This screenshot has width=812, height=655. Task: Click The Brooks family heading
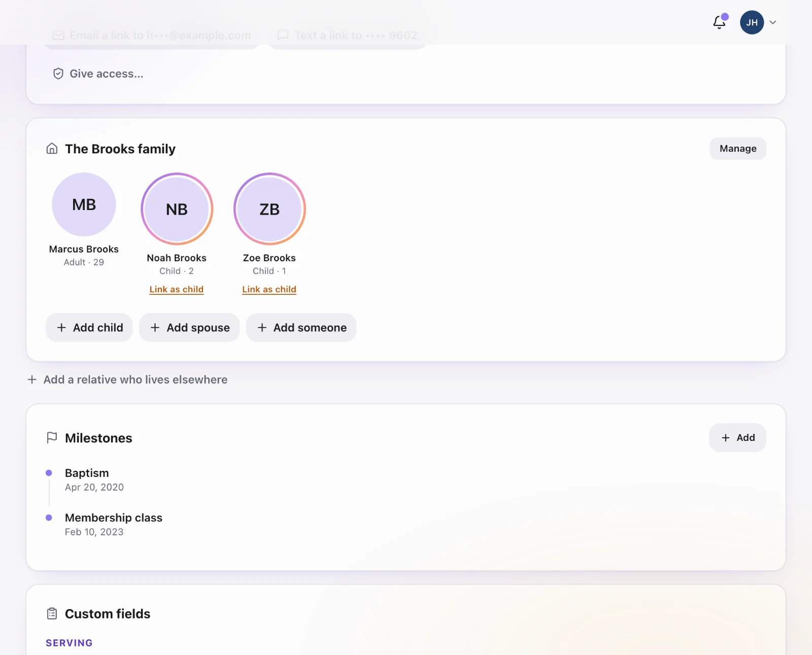(x=120, y=149)
